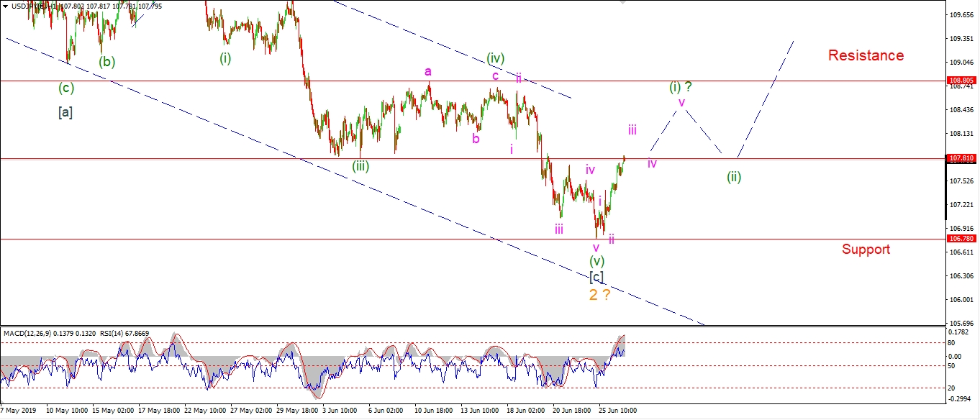Select the gray [c] wave label

pyautogui.click(x=596, y=277)
